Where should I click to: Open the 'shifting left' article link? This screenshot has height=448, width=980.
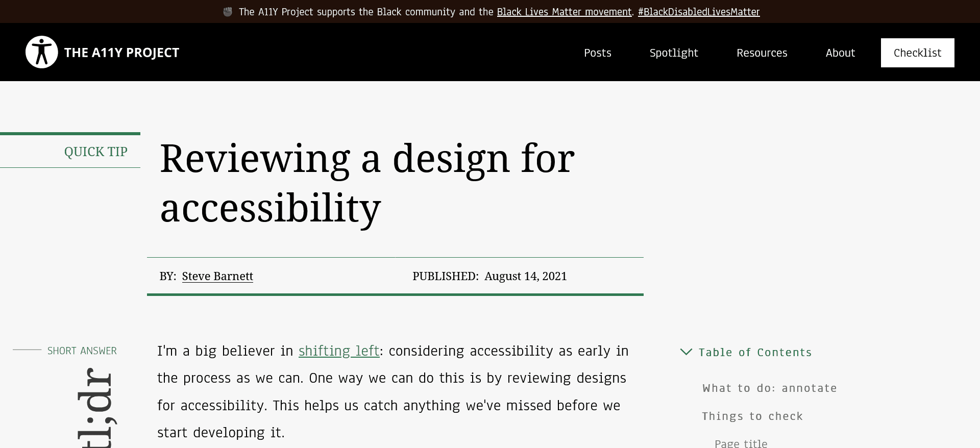[338, 351]
